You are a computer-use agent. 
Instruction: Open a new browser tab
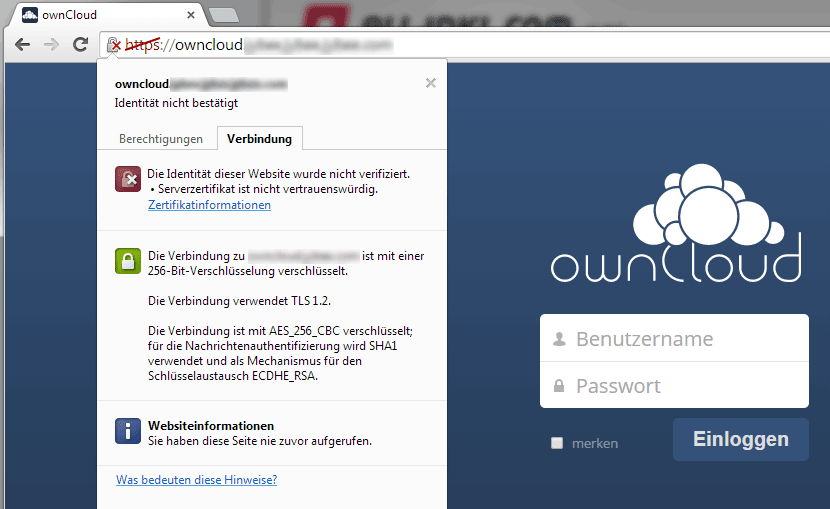click(x=224, y=15)
